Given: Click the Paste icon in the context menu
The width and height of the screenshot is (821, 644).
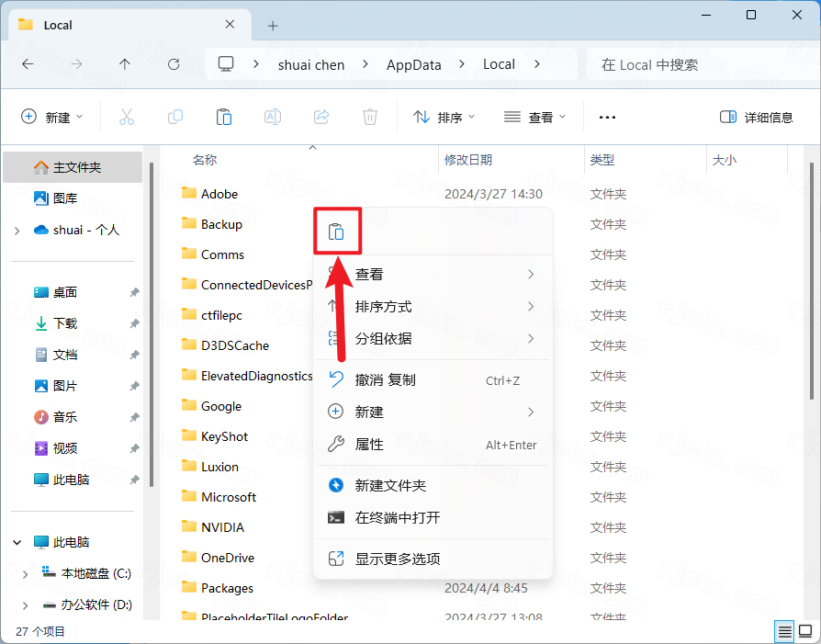Looking at the screenshot, I should (x=336, y=232).
